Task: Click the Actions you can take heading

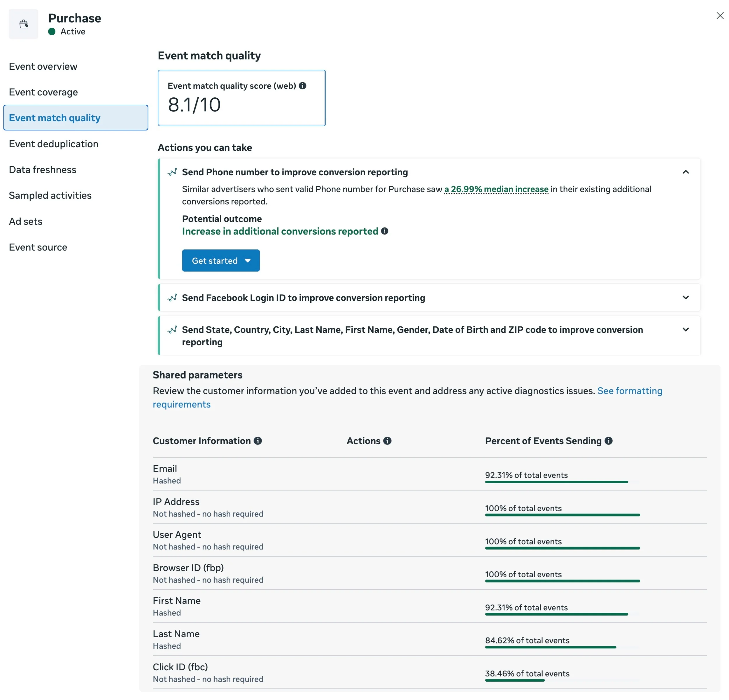Action: (205, 147)
